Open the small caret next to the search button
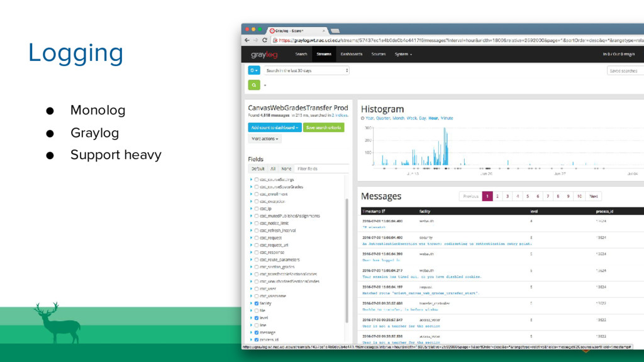Image resolution: width=644 pixels, height=362 pixels. click(x=265, y=85)
